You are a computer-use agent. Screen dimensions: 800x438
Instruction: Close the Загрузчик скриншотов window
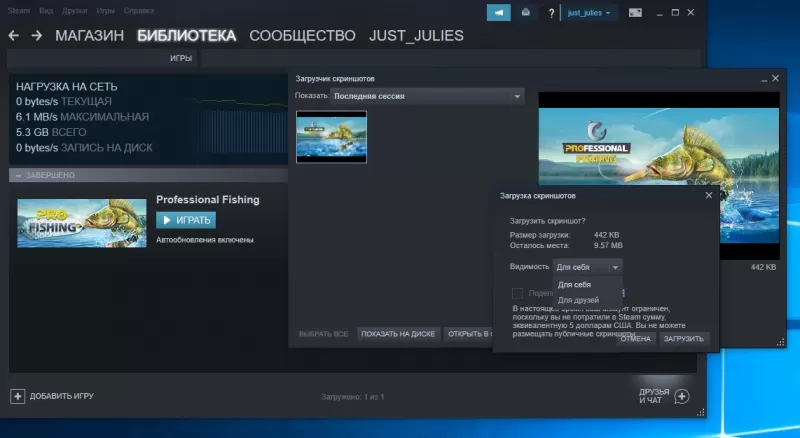(x=776, y=78)
